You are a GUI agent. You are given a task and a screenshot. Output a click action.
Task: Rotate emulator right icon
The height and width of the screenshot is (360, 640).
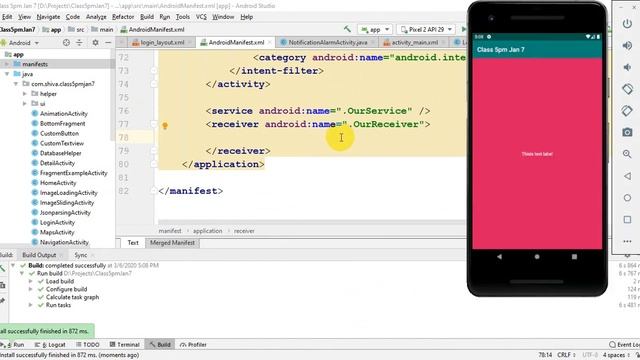point(627,111)
